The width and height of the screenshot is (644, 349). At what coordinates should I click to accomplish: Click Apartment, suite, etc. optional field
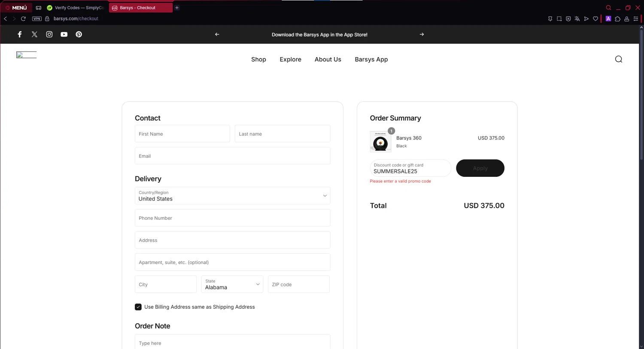pyautogui.click(x=232, y=262)
